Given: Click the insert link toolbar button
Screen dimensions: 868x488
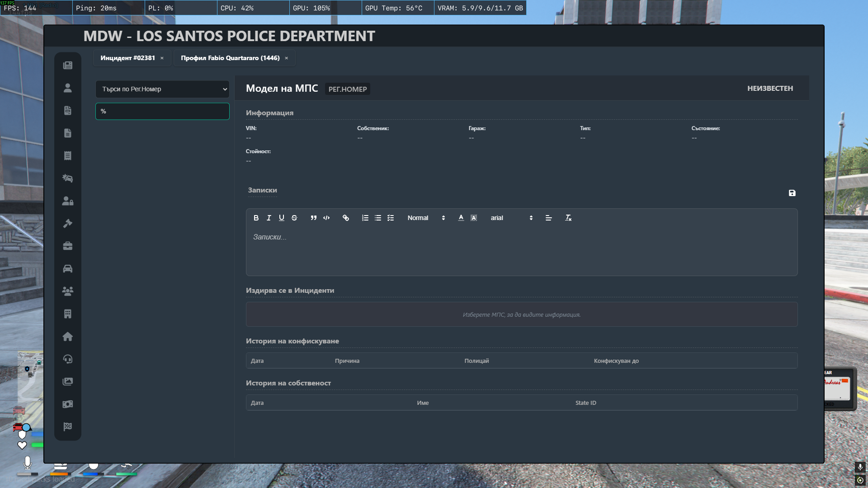Looking at the screenshot, I should tap(346, 218).
